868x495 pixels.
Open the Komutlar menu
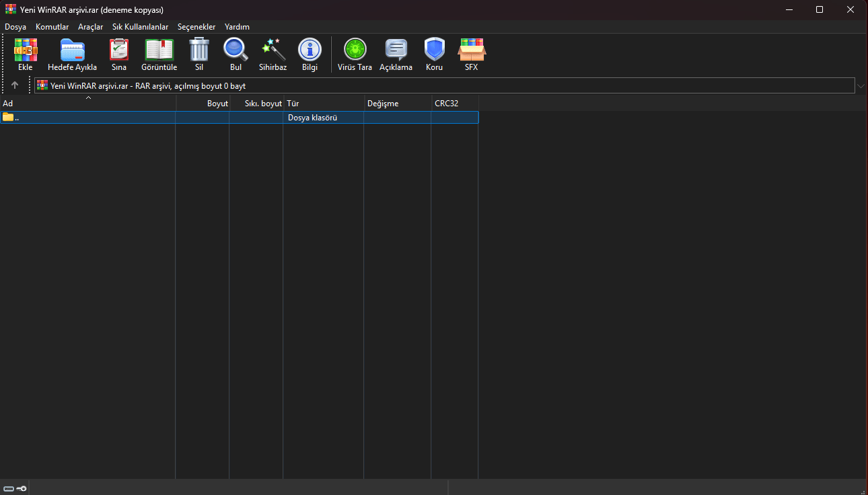coord(52,27)
